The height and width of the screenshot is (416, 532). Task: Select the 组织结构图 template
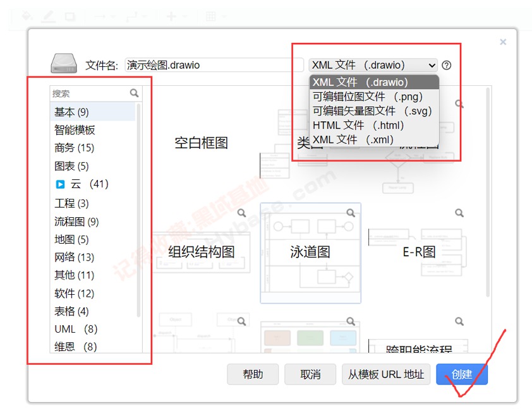click(x=201, y=252)
